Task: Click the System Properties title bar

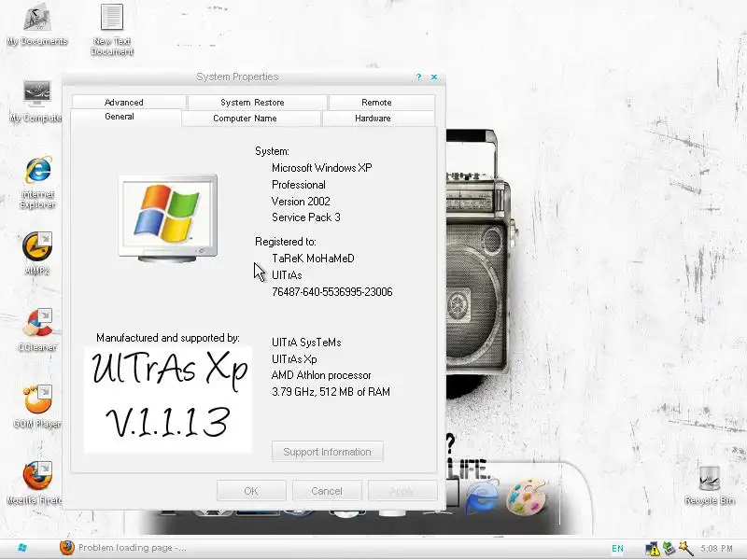Action: click(x=237, y=77)
